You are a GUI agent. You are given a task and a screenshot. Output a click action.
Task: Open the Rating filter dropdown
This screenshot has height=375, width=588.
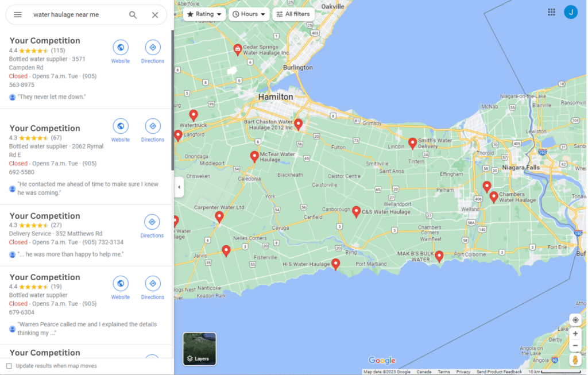(x=204, y=14)
